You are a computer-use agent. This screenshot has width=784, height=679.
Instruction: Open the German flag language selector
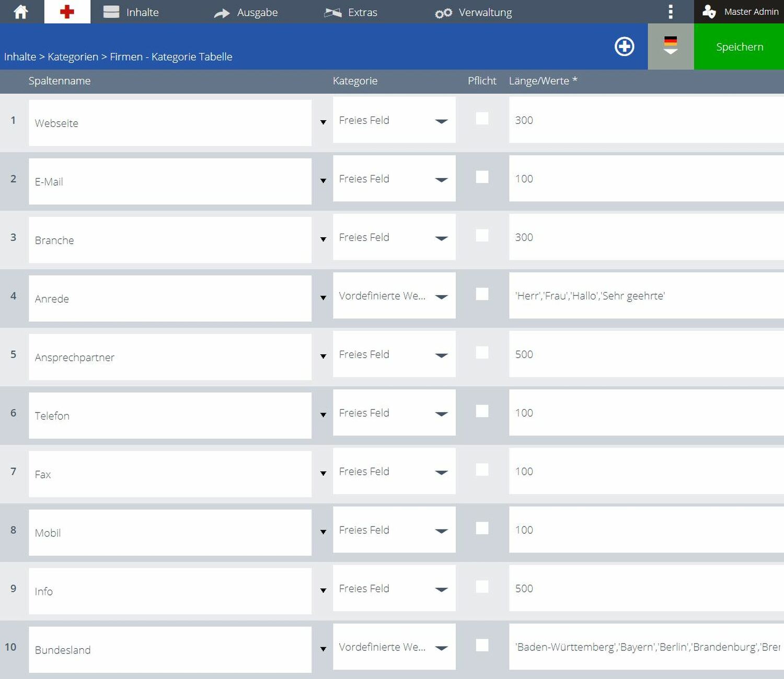pyautogui.click(x=671, y=47)
